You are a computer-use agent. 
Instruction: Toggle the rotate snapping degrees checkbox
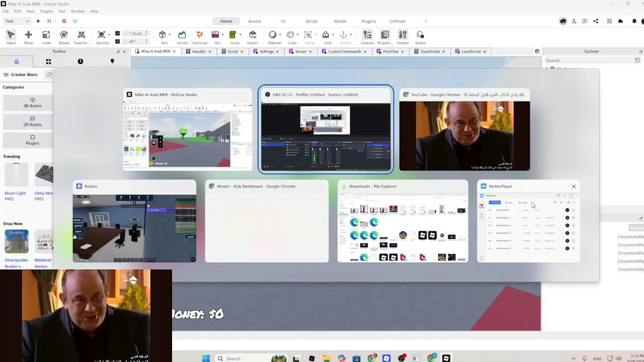(x=117, y=42)
